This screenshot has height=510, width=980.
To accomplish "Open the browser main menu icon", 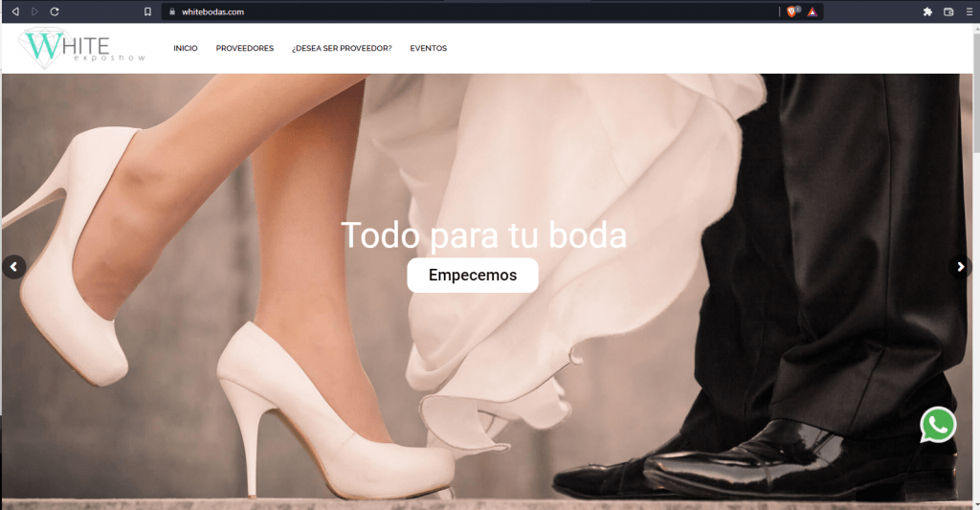I will pos(969,11).
